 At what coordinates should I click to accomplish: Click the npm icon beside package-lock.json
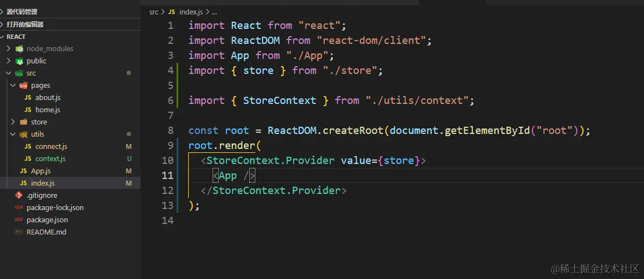[19, 207]
